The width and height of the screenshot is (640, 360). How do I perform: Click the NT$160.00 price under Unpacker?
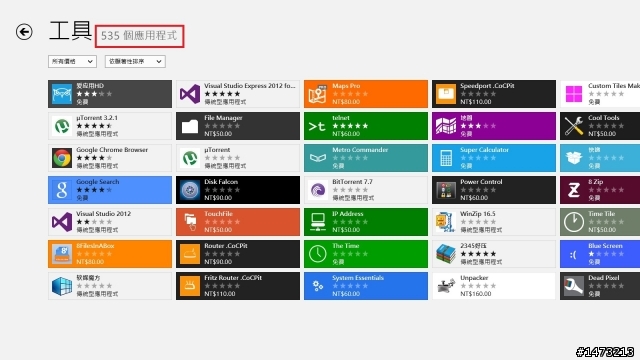pyautogui.click(x=476, y=293)
